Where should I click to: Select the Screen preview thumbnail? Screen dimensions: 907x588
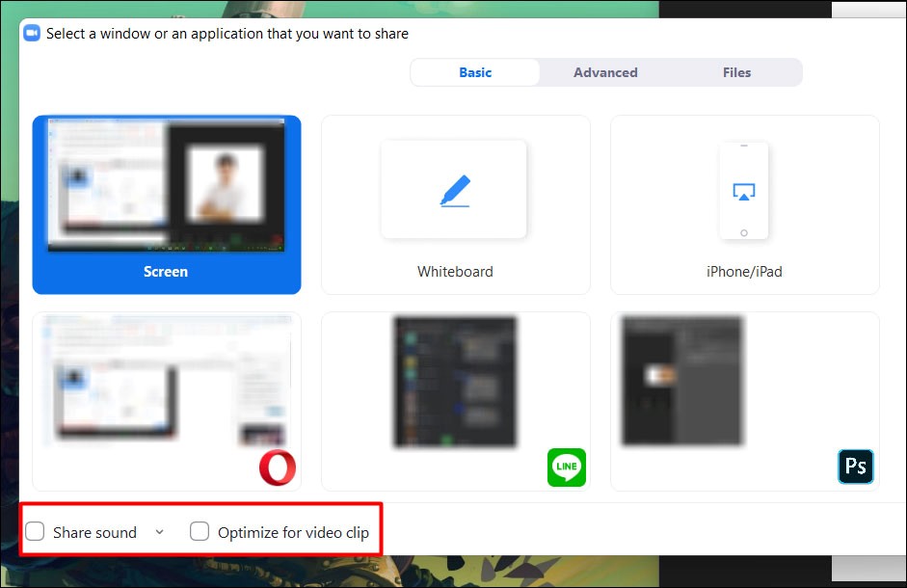tap(166, 185)
